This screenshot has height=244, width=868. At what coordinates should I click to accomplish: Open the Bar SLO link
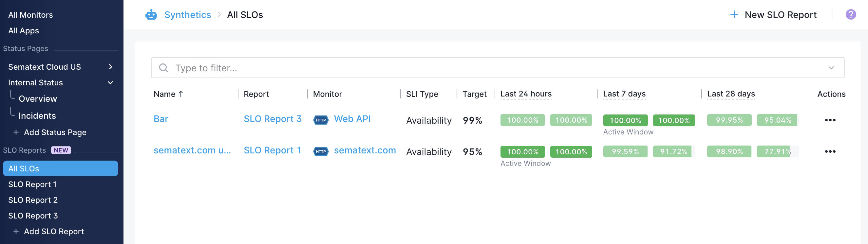(x=161, y=119)
